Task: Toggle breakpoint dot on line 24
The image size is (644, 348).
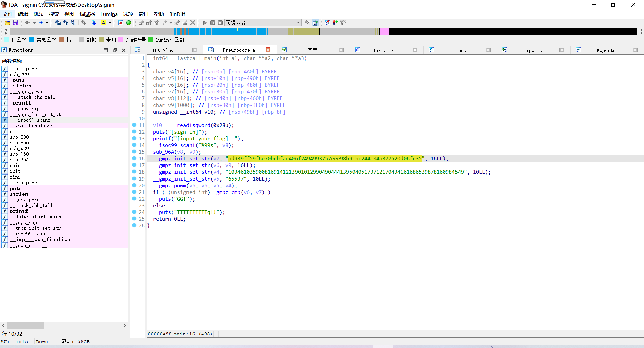Action: coord(134,212)
